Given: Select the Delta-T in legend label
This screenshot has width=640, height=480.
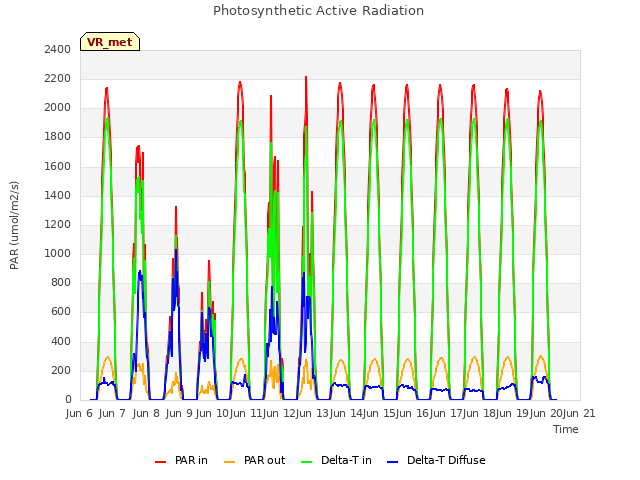Looking at the screenshot, I should (x=347, y=460).
